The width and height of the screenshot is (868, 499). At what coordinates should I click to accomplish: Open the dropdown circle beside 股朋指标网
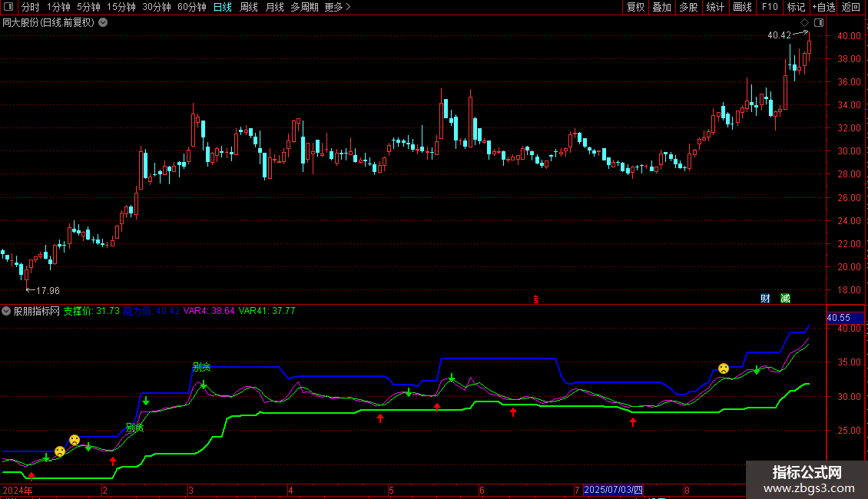(6, 311)
